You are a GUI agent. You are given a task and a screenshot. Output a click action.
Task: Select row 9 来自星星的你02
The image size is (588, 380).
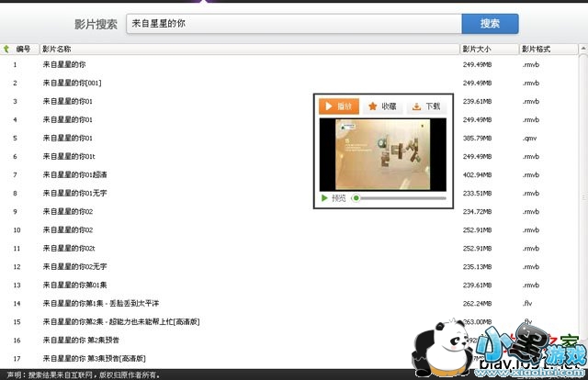[288, 211]
